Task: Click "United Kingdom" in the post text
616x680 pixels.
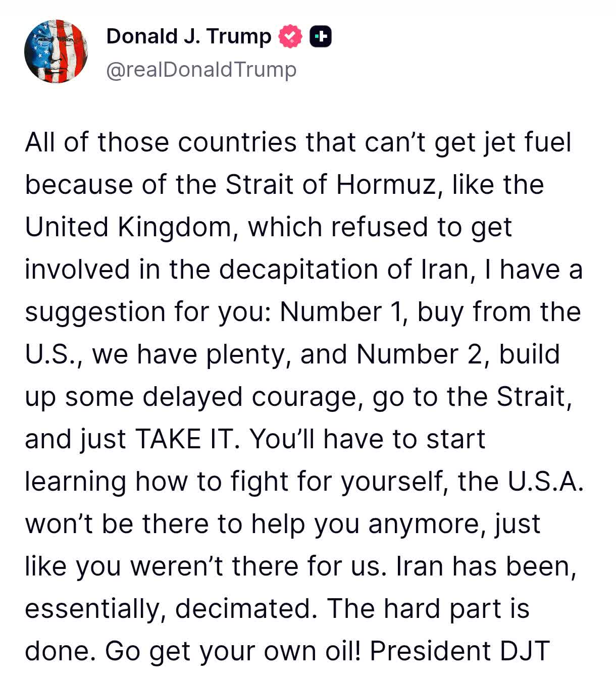Action: (128, 227)
